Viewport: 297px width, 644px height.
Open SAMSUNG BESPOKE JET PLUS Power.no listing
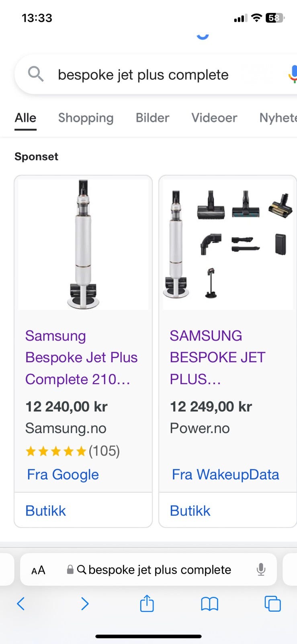217,357
